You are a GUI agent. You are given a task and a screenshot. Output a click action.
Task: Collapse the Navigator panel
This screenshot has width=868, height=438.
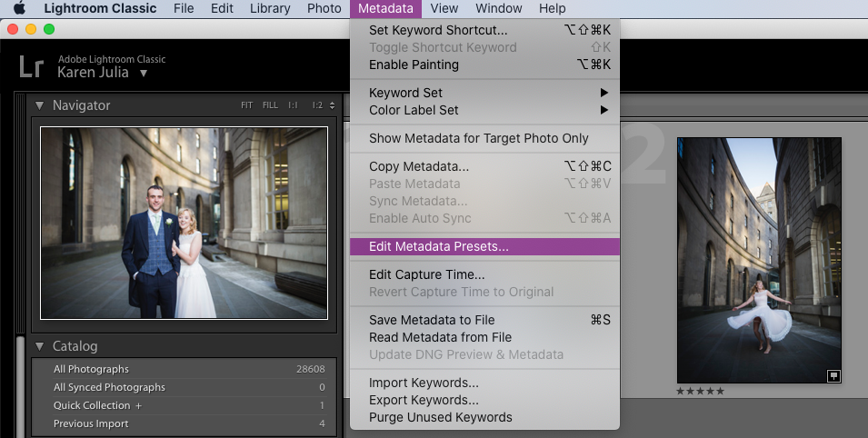[x=39, y=105]
